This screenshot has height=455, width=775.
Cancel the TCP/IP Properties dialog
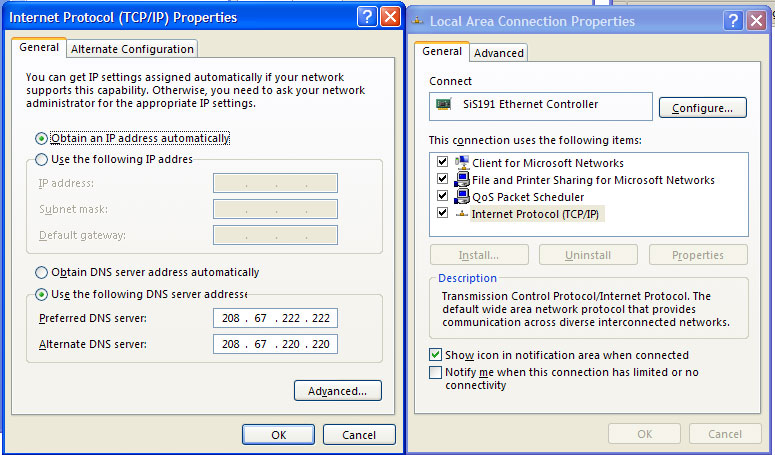[359, 435]
